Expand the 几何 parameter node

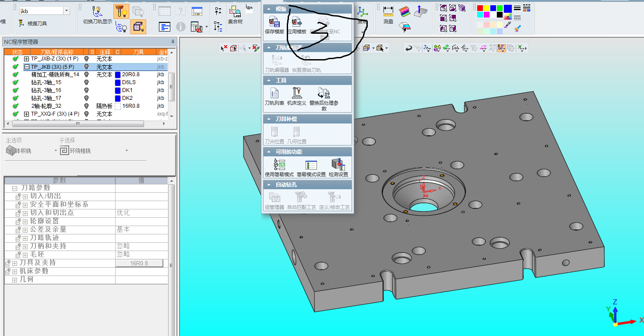click(14, 279)
